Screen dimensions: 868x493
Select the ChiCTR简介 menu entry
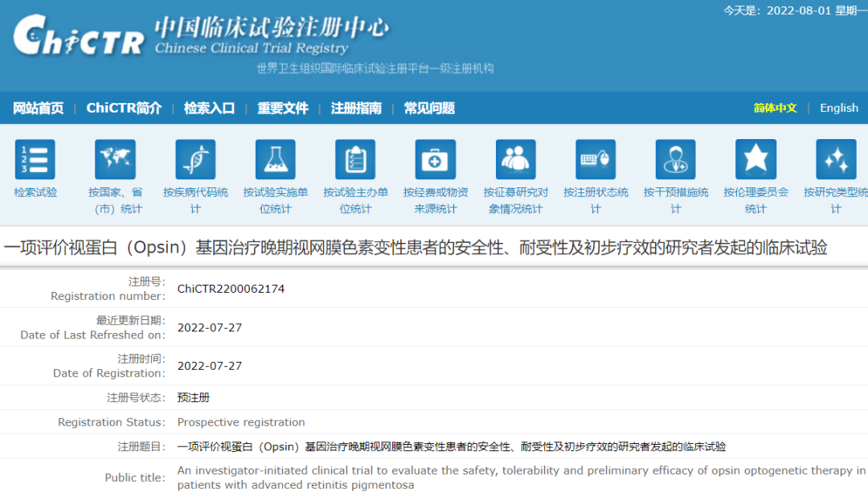click(x=125, y=108)
